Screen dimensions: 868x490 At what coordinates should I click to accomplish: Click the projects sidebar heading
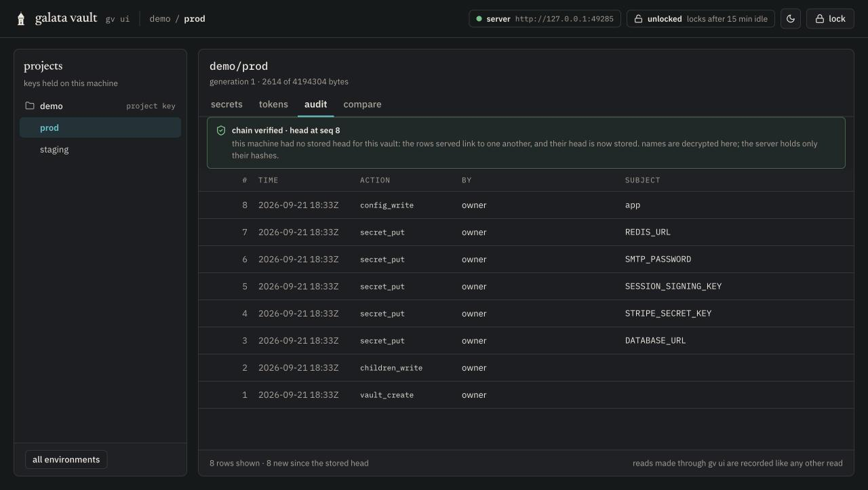[x=43, y=66]
